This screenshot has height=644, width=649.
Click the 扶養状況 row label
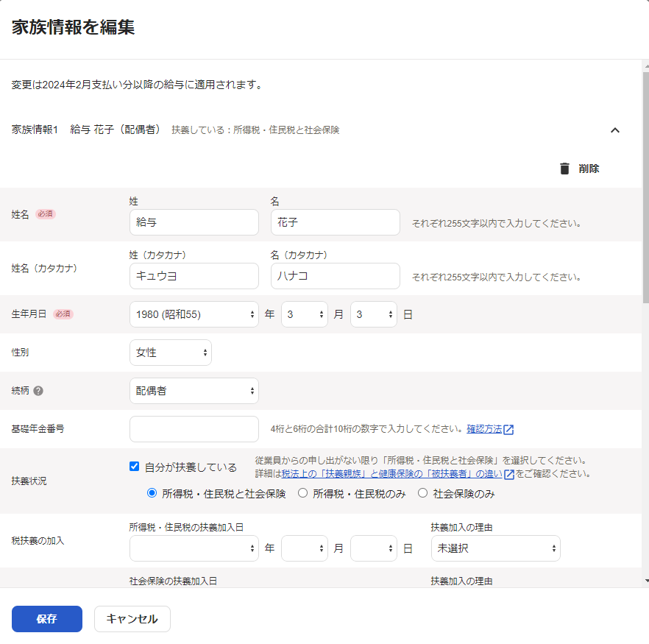tap(29, 481)
